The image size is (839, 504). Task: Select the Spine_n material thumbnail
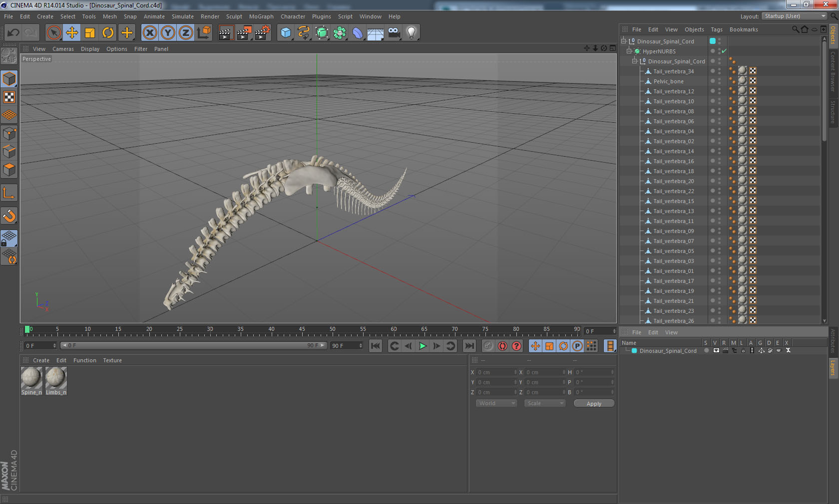31,381
